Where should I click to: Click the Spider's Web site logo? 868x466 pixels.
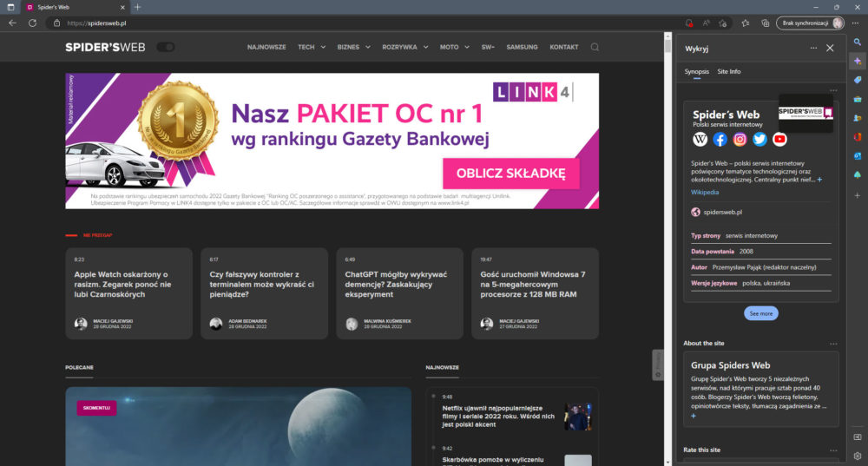click(x=105, y=47)
